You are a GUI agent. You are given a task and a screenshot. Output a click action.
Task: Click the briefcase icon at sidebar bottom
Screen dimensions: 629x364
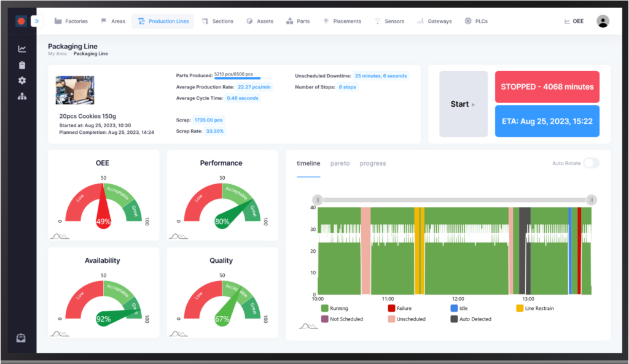click(x=21, y=338)
